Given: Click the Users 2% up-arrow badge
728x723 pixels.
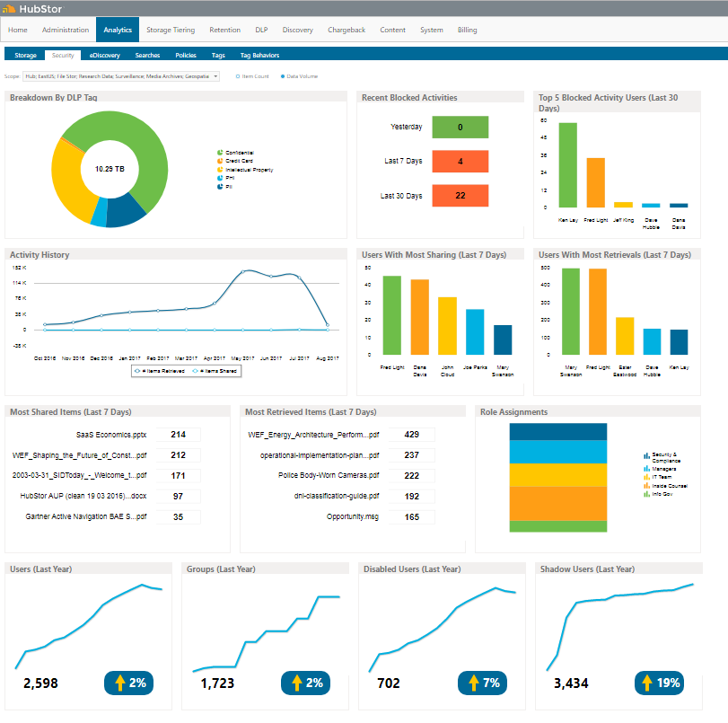Looking at the screenshot, I should [x=128, y=683].
